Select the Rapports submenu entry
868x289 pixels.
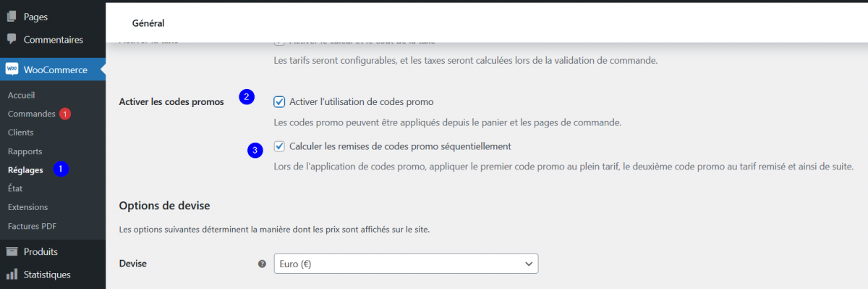25,151
